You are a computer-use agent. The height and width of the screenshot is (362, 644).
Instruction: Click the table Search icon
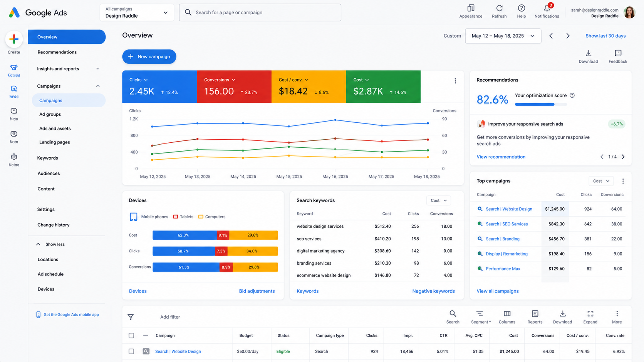point(453,314)
